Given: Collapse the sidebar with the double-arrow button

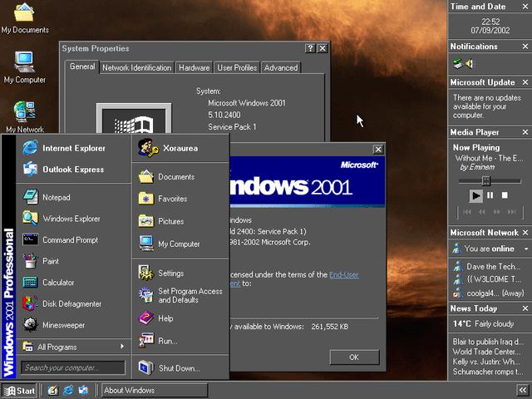Looking at the screenshot, I should [x=522, y=391].
